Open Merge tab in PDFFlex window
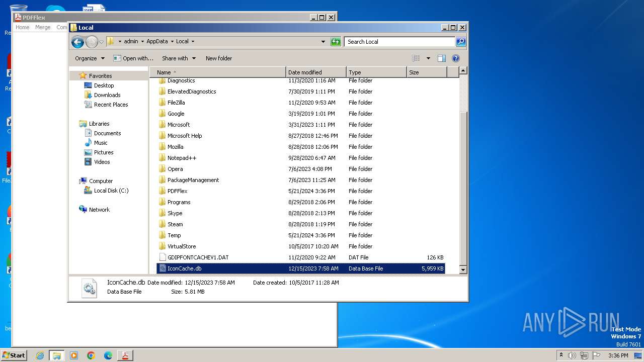This screenshot has width=644, height=362. point(43,27)
